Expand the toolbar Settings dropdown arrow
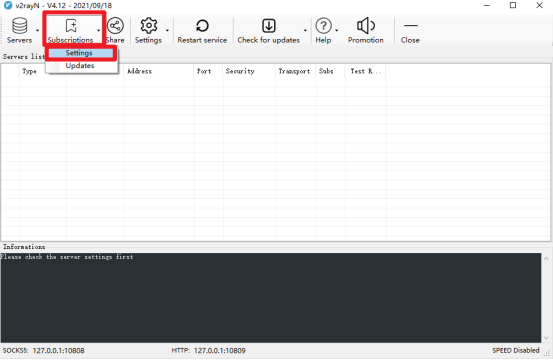Image resolution: width=553 pixels, height=360 pixels. (167, 30)
